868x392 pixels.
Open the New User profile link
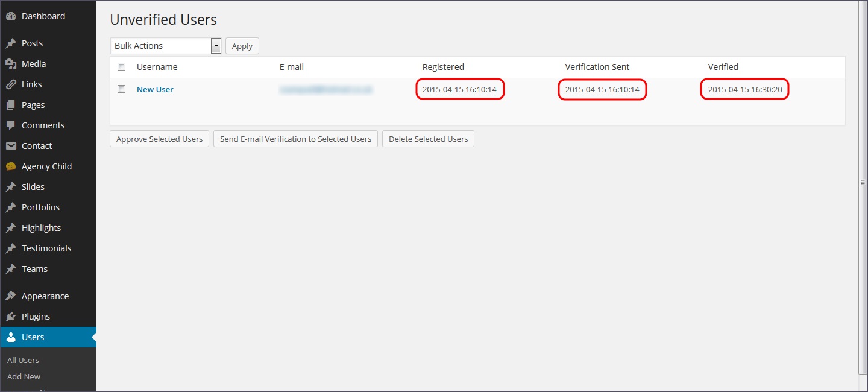(155, 89)
